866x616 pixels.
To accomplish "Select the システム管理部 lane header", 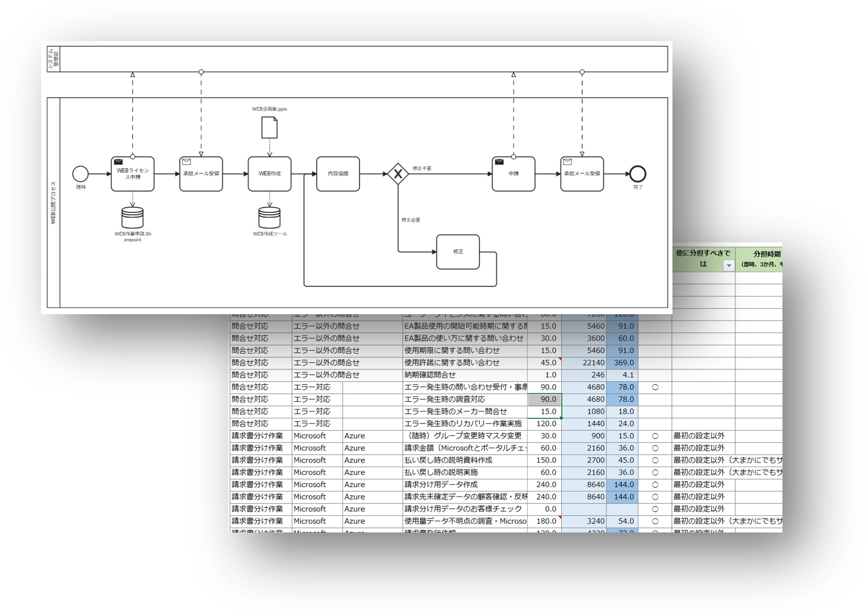I will click(54, 59).
